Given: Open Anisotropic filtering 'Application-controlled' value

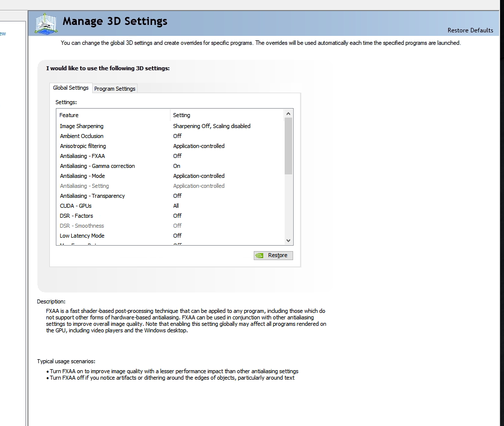Looking at the screenshot, I should pos(199,146).
